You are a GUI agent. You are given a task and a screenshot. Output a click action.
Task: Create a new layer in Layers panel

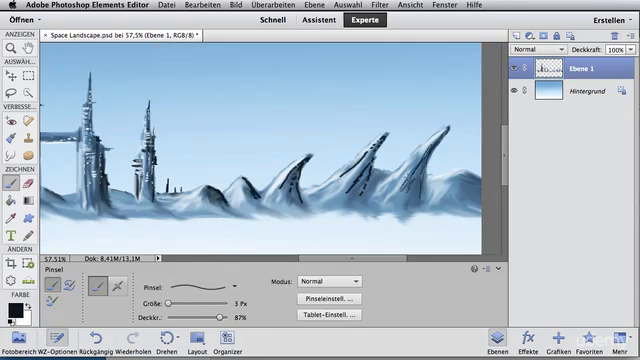(x=516, y=36)
